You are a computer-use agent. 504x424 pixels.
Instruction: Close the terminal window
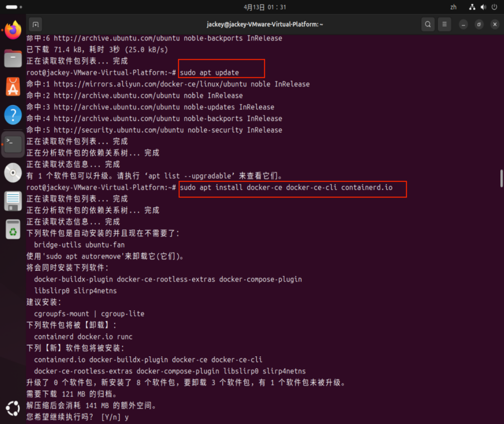pyautogui.click(x=495, y=24)
